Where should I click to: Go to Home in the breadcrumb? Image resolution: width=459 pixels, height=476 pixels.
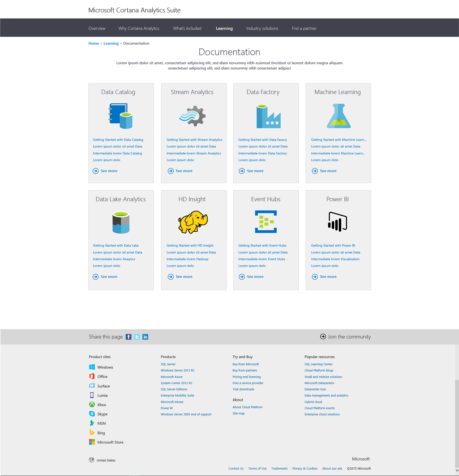coord(94,43)
